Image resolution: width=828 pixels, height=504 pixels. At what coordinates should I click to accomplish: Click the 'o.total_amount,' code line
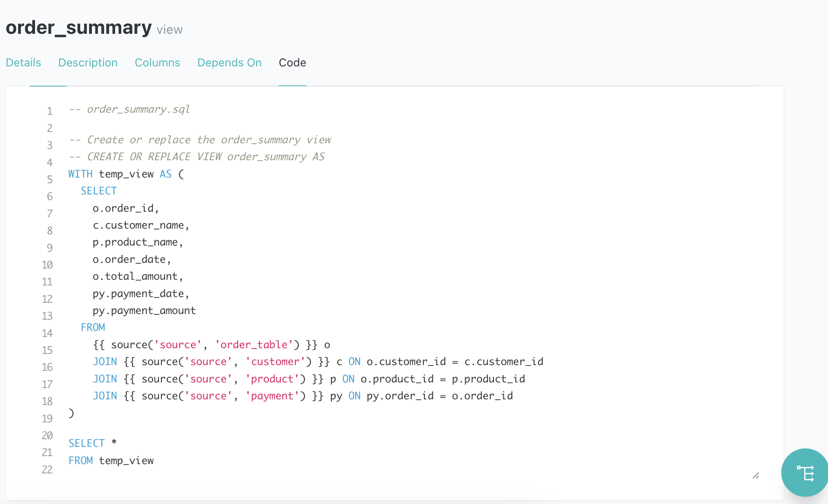[x=138, y=276]
